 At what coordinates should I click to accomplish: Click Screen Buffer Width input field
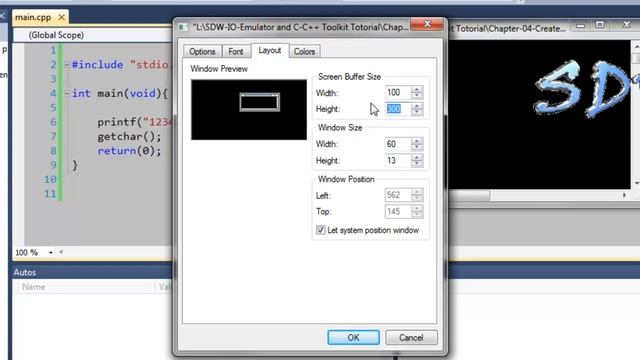pyautogui.click(x=398, y=93)
